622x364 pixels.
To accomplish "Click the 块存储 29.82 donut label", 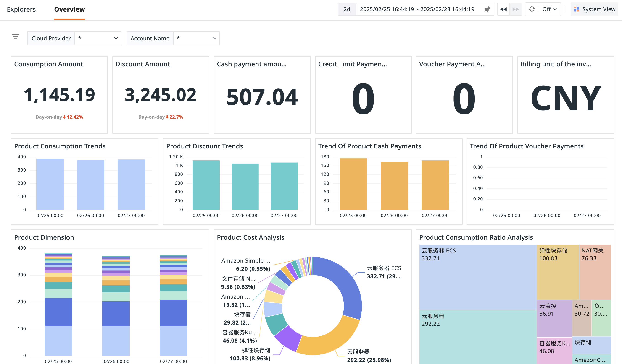I will pyautogui.click(x=237, y=318).
